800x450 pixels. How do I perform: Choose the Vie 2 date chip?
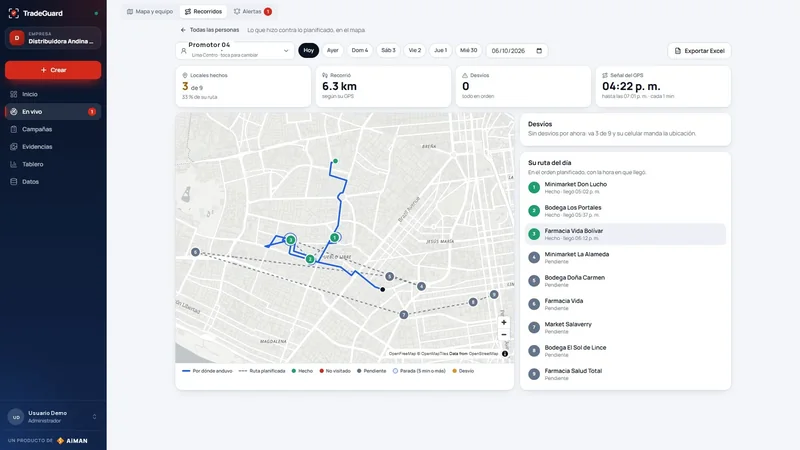pos(415,51)
